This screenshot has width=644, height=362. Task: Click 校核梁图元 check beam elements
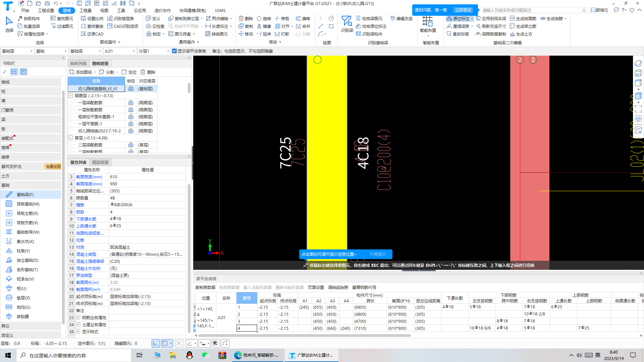pos(369,18)
